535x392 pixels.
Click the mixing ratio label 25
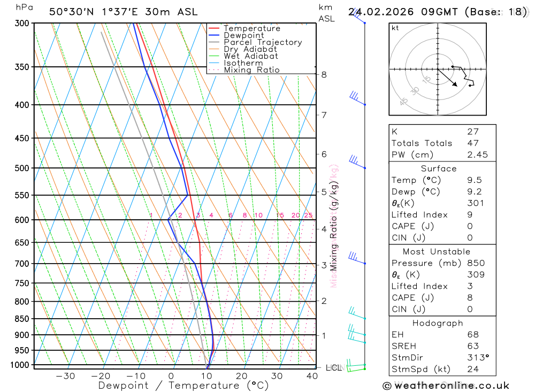308,216
